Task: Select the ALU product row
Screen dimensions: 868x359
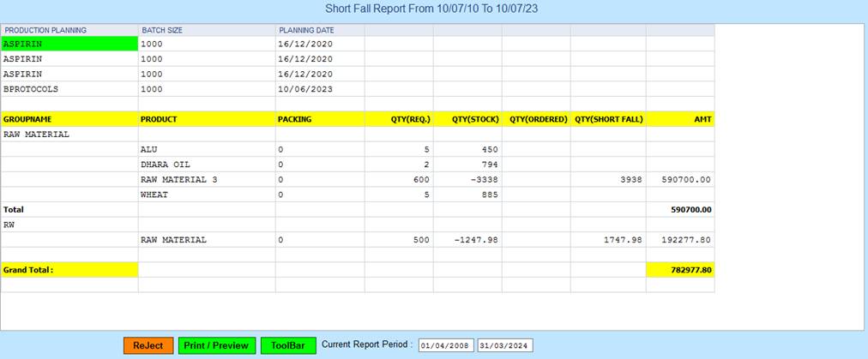Action: click(x=206, y=149)
